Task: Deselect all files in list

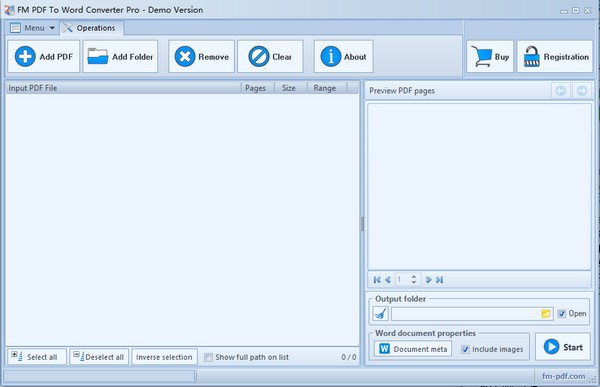Action: (99, 357)
